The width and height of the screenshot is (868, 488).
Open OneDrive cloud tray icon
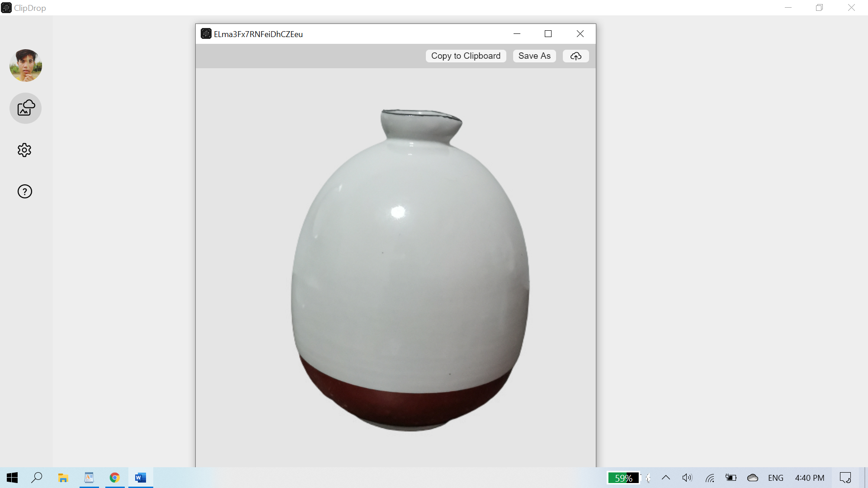point(753,478)
